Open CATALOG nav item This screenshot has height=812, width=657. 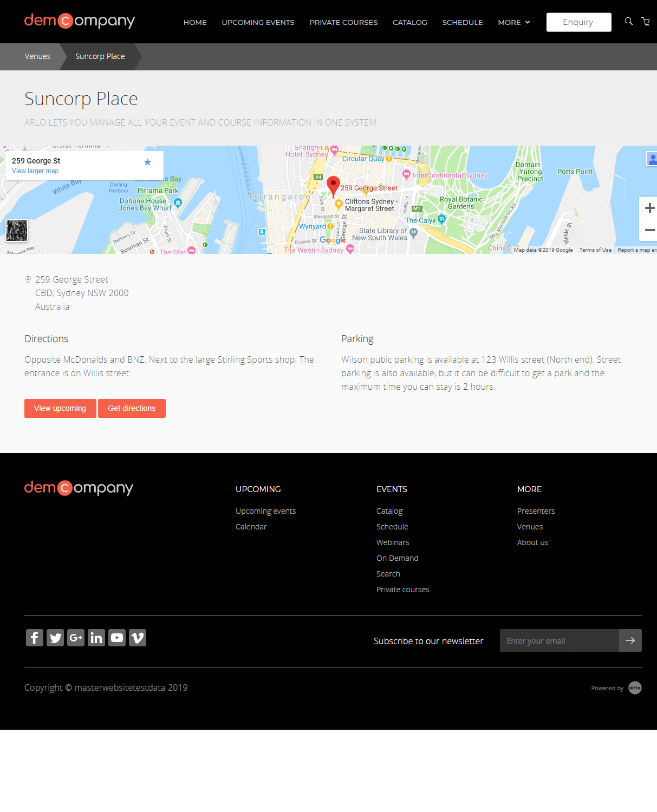(x=410, y=22)
